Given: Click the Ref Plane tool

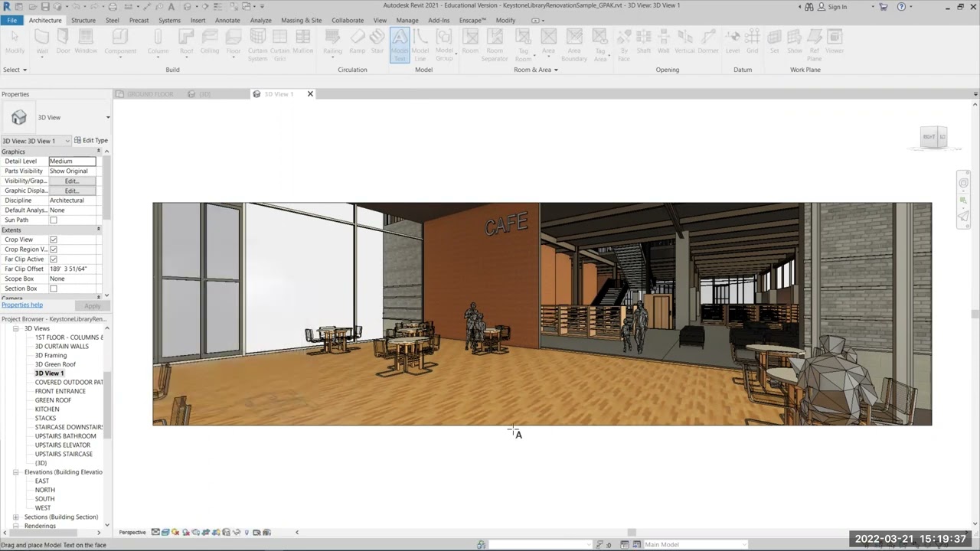Looking at the screenshot, I should point(815,45).
